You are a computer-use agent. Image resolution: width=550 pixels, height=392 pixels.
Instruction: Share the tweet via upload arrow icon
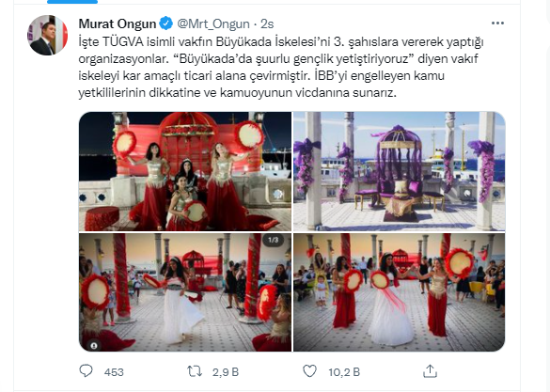point(430,371)
